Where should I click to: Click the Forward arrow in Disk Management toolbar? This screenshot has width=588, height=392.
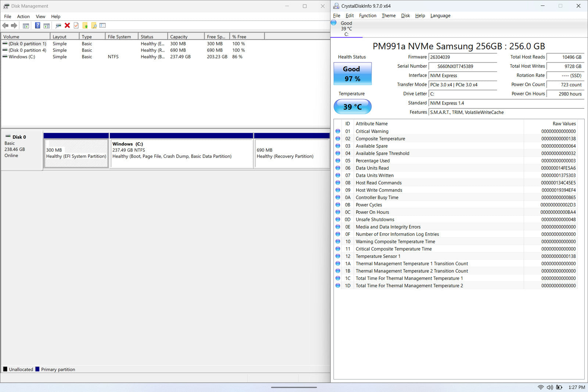click(x=14, y=25)
